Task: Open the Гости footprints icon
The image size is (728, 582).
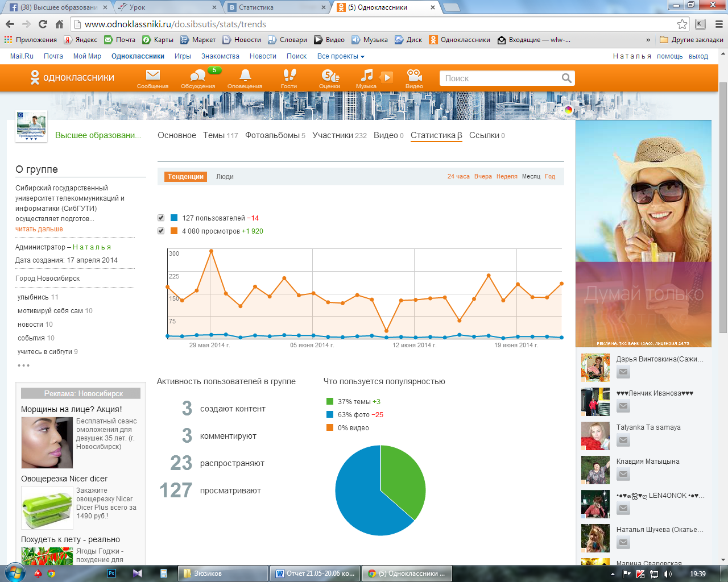Action: click(x=289, y=76)
